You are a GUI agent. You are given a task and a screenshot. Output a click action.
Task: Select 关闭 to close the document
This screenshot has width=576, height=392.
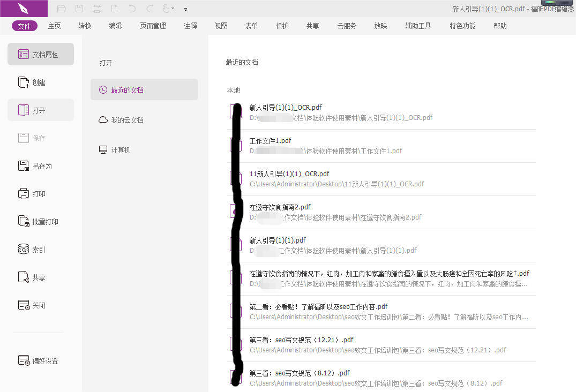coord(40,305)
